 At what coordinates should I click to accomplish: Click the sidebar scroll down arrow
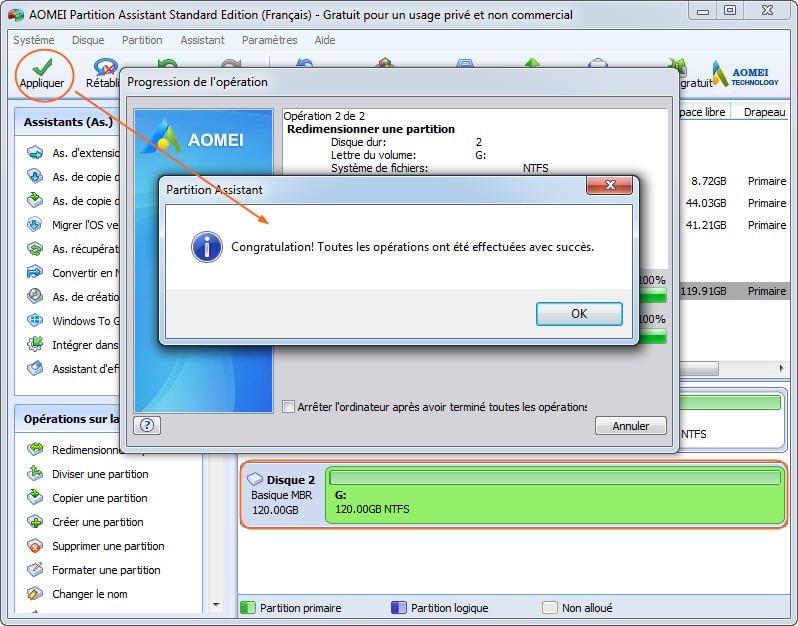[216, 605]
